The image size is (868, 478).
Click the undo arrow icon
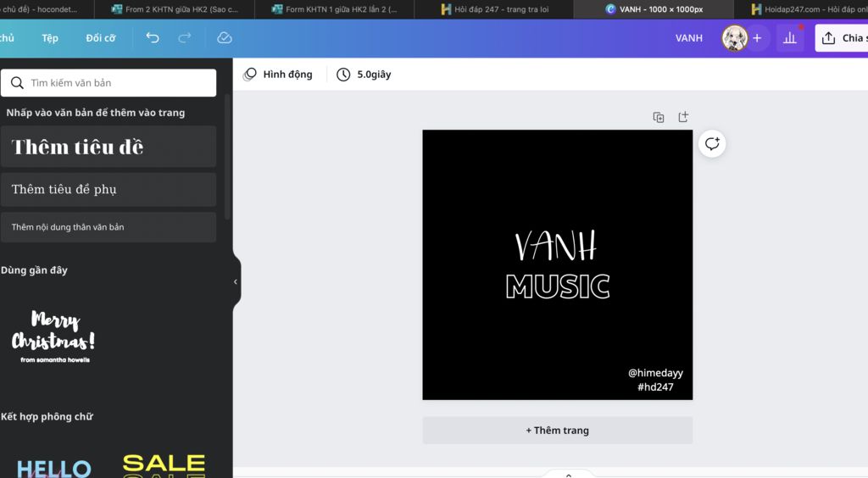click(x=153, y=37)
